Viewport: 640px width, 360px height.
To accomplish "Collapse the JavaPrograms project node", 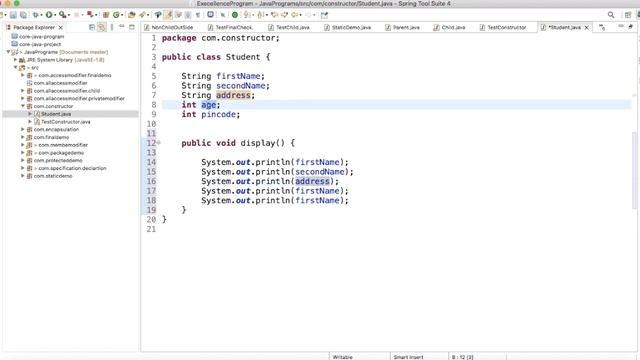I will 8,52.
